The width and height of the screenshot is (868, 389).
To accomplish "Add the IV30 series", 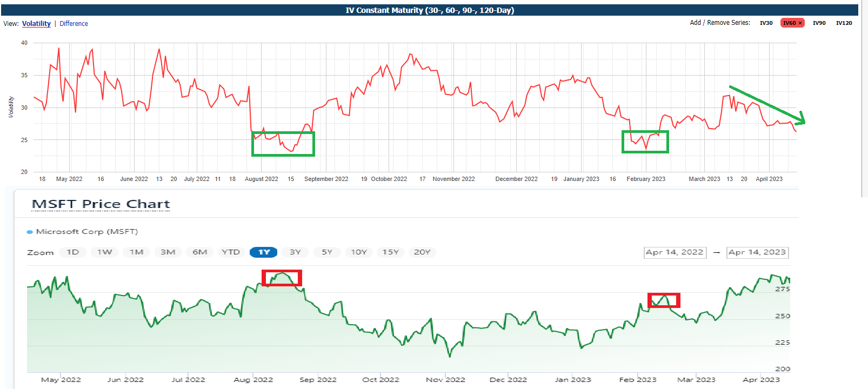I will click(x=766, y=23).
